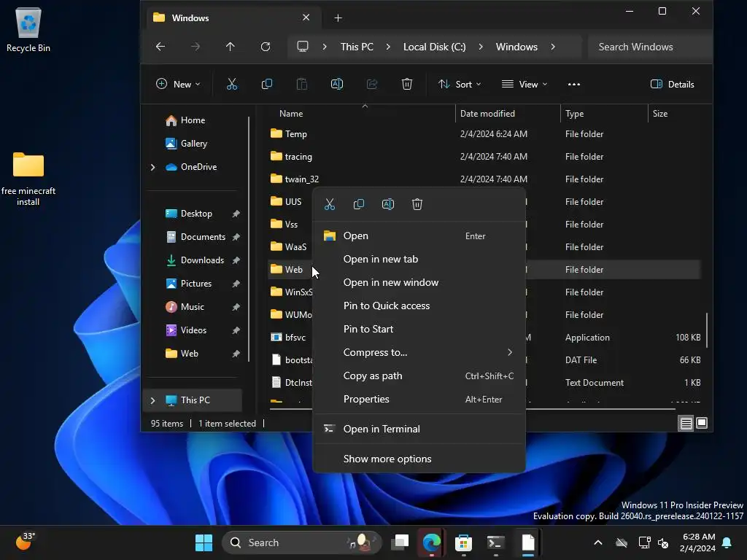Viewport: 747px width, 560px height.
Task: Open the Windows Start button
Action: point(204,542)
